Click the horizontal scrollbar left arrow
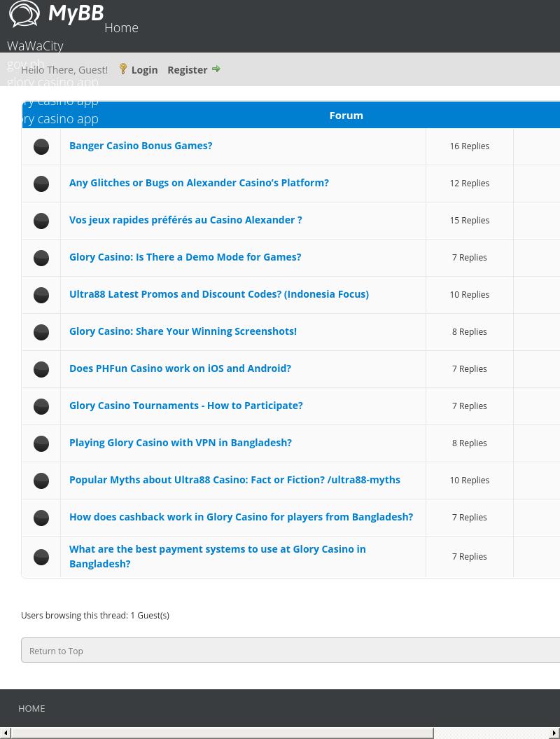Viewport: 560px width, 739px height. [x=6, y=733]
